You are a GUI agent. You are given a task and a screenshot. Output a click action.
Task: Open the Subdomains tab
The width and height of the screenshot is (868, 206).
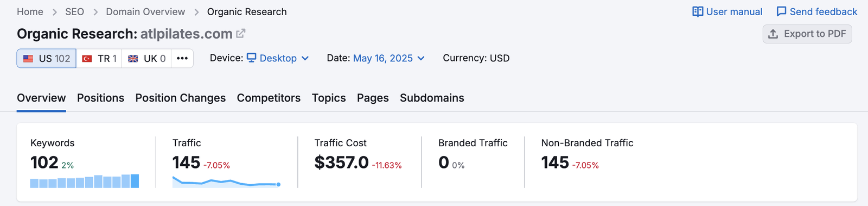(432, 98)
